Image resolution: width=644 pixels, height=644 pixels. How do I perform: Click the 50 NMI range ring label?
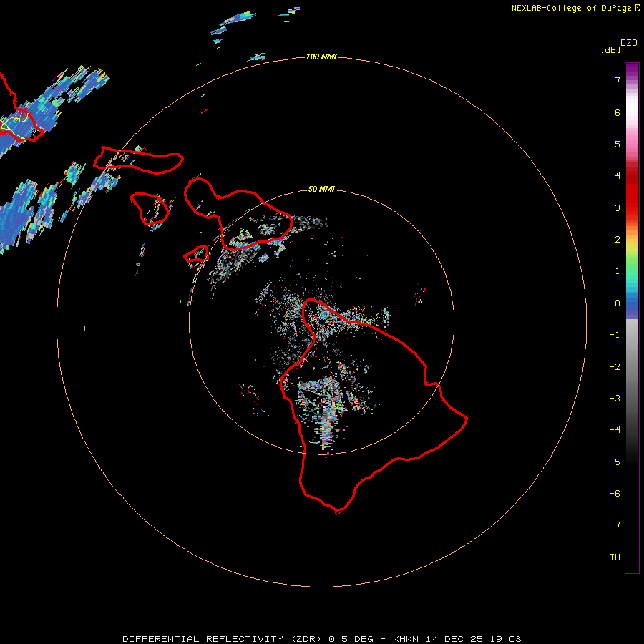point(321,189)
